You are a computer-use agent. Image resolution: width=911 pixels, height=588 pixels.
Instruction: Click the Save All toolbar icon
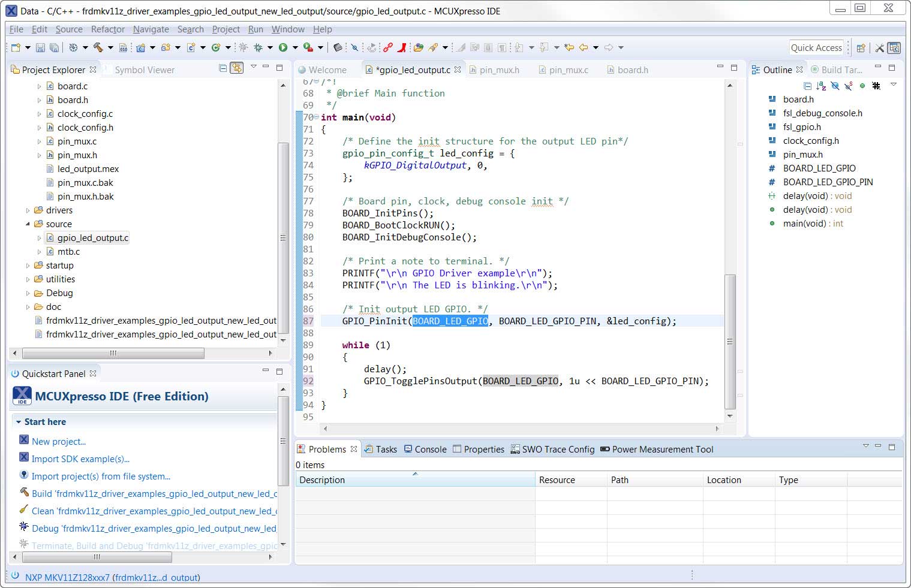tap(54, 47)
